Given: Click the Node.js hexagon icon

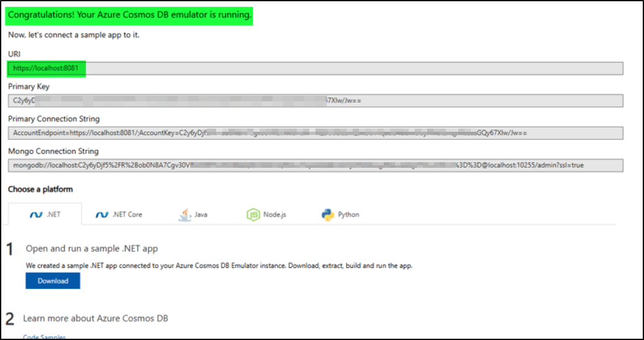Looking at the screenshot, I should point(253,214).
